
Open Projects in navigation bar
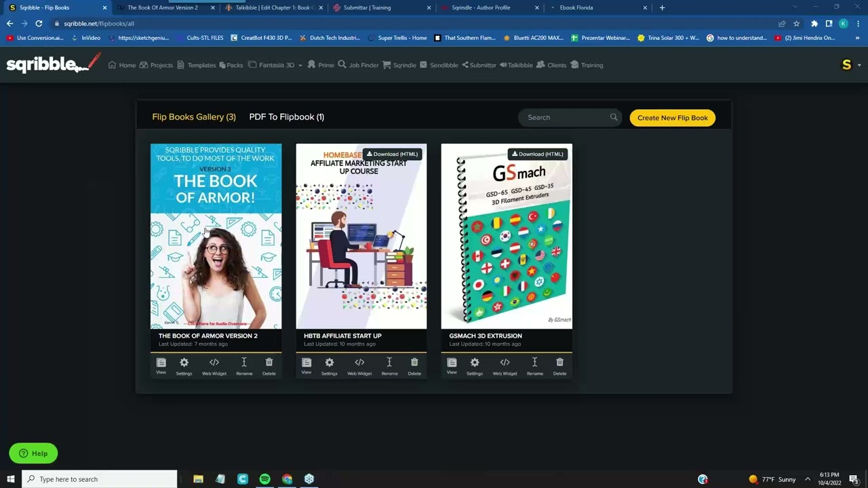(156, 65)
